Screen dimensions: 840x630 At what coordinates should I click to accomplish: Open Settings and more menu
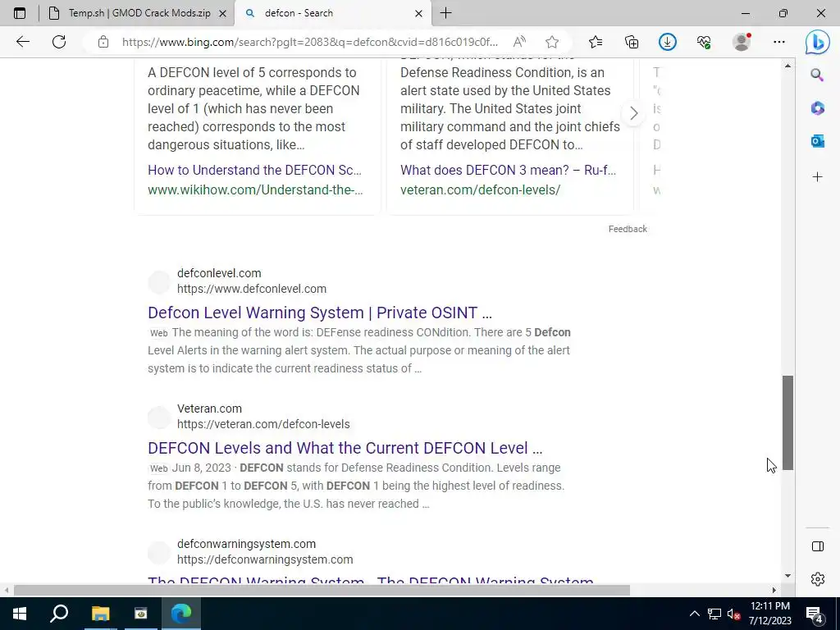(x=779, y=42)
